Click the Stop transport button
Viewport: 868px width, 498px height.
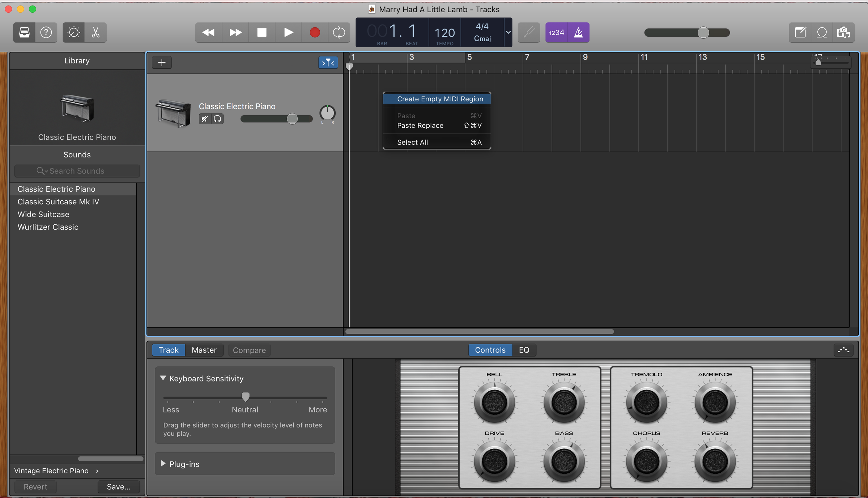pos(262,33)
